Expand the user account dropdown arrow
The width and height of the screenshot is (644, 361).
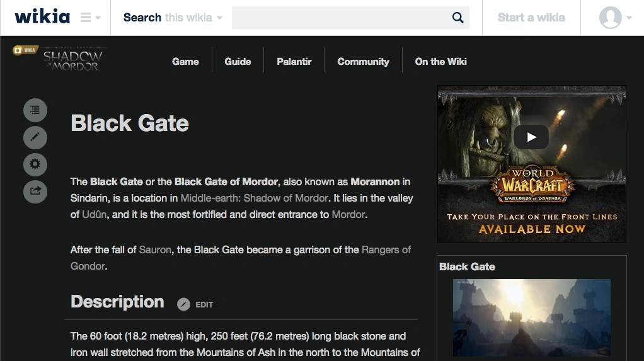(629, 18)
